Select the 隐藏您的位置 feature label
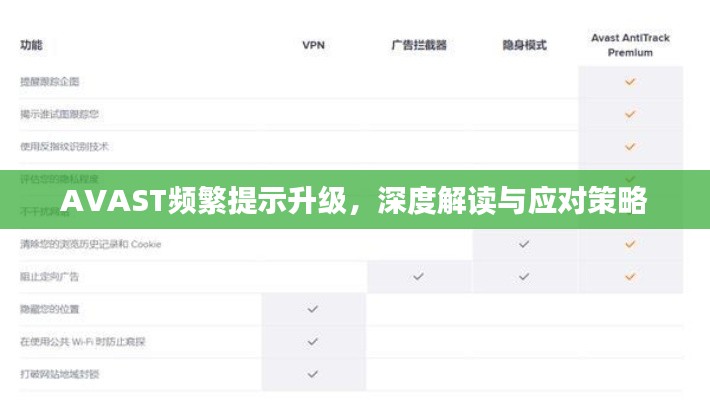Image resolution: width=710 pixels, height=400 pixels. tap(49, 309)
